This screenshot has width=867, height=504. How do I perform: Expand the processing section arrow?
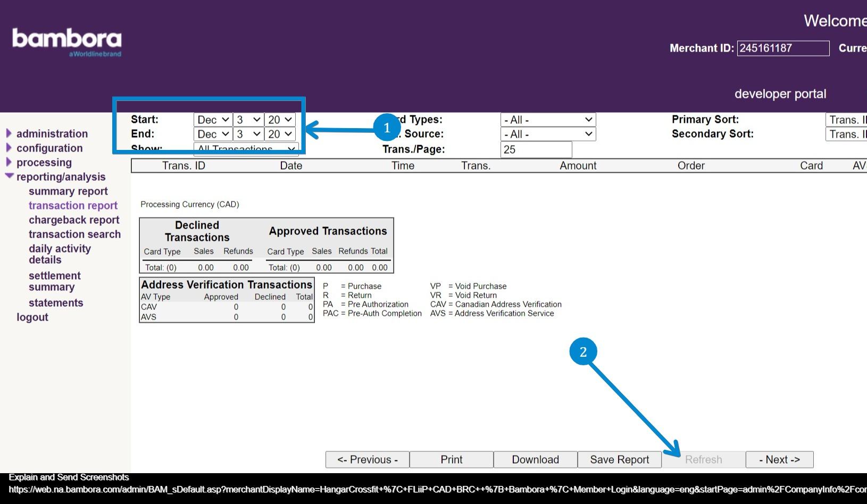(9, 162)
